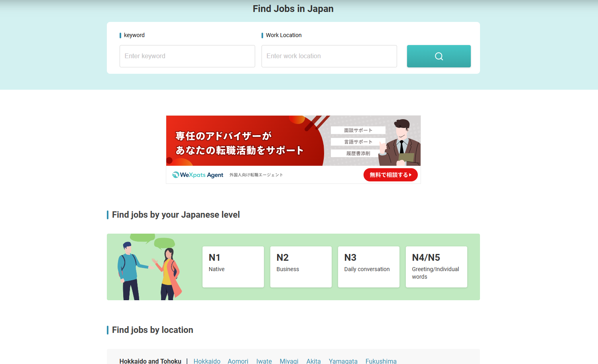
Task: Open the Iwate jobs link
Action: coord(264,361)
